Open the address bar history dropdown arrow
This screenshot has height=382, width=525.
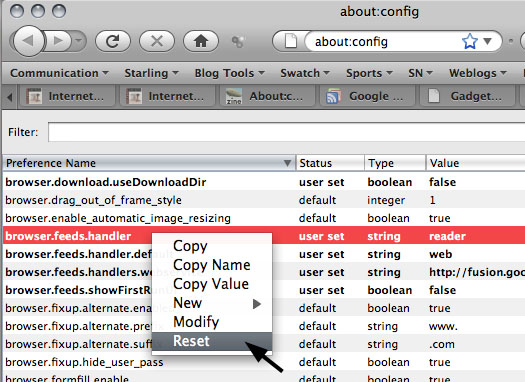pyautogui.click(x=487, y=41)
